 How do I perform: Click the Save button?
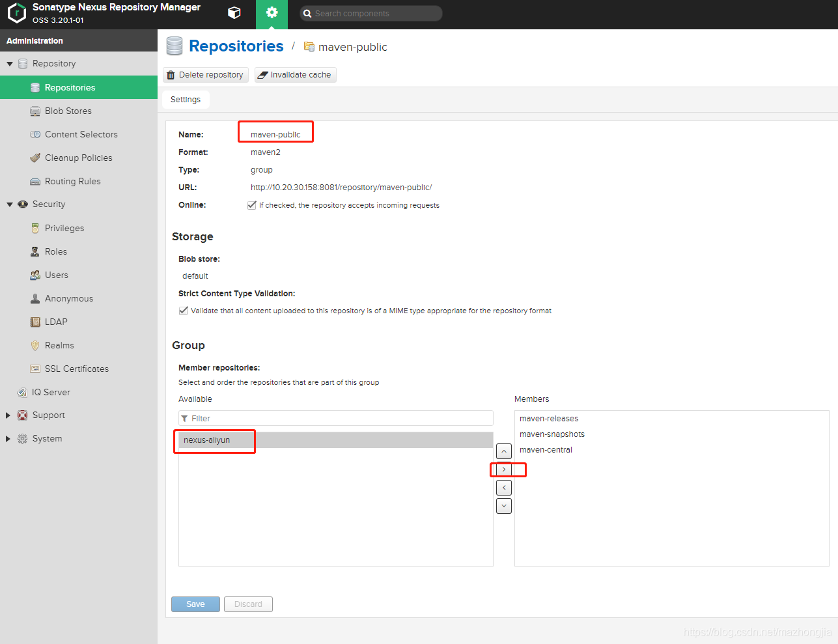click(195, 604)
